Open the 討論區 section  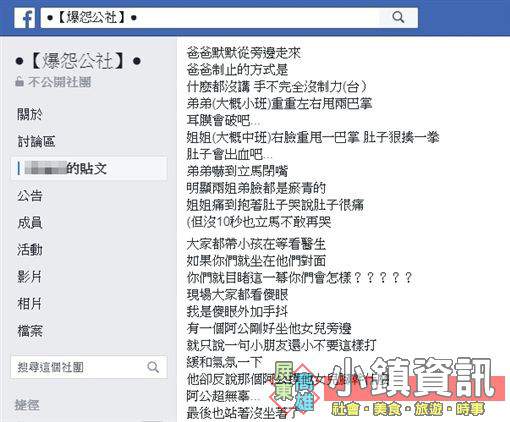(x=36, y=141)
